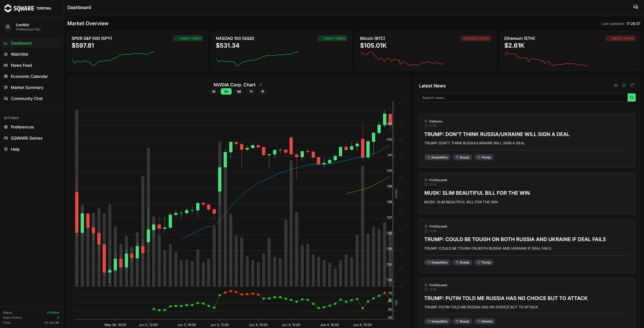The image size is (644, 328).
Task: Click SPY +6.88 (+1.16%) change badge
Action: (188, 38)
